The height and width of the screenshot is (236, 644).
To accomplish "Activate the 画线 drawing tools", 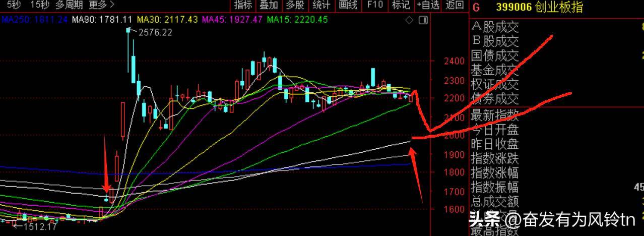I will pos(348,5).
